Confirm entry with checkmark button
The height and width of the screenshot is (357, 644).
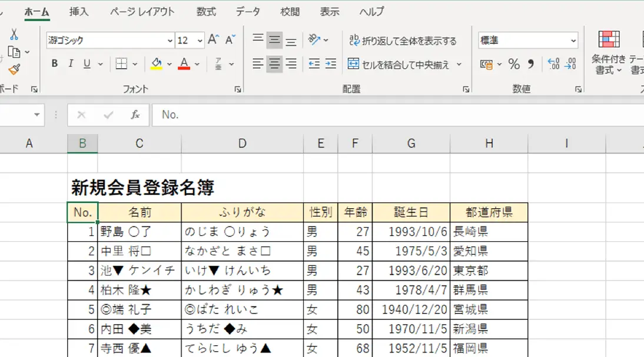coord(108,115)
